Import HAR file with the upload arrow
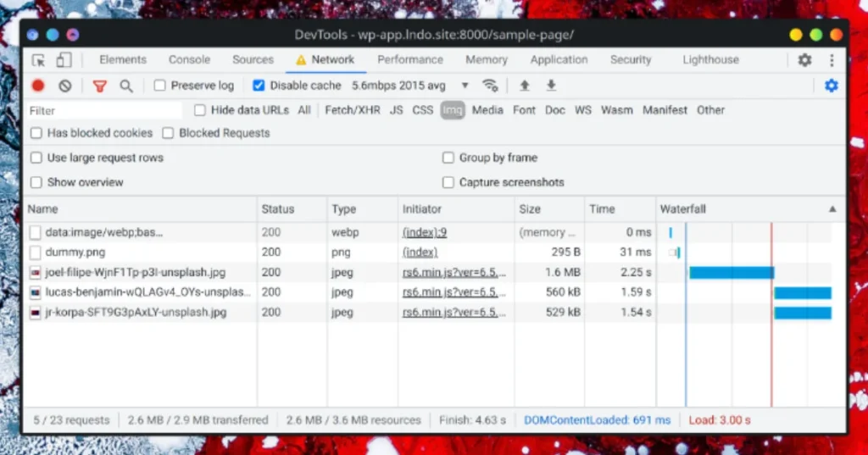 (524, 86)
